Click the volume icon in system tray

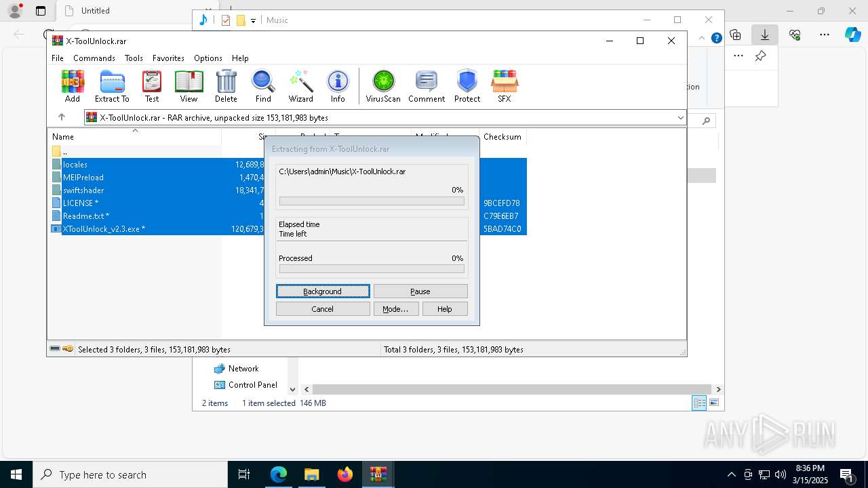[781, 474]
